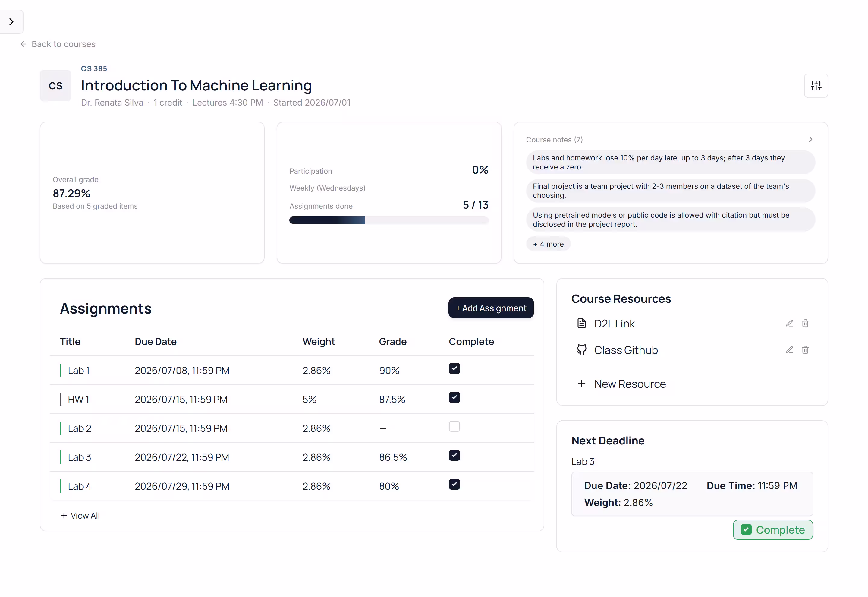The height and width of the screenshot is (597, 868).
Task: Uncheck the Lab 4 complete checkbox
Action: click(454, 485)
